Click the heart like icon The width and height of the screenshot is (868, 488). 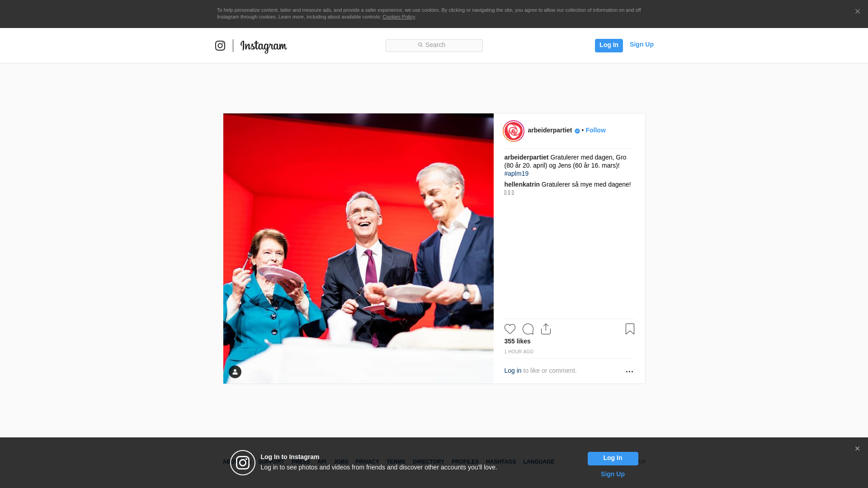click(x=509, y=329)
